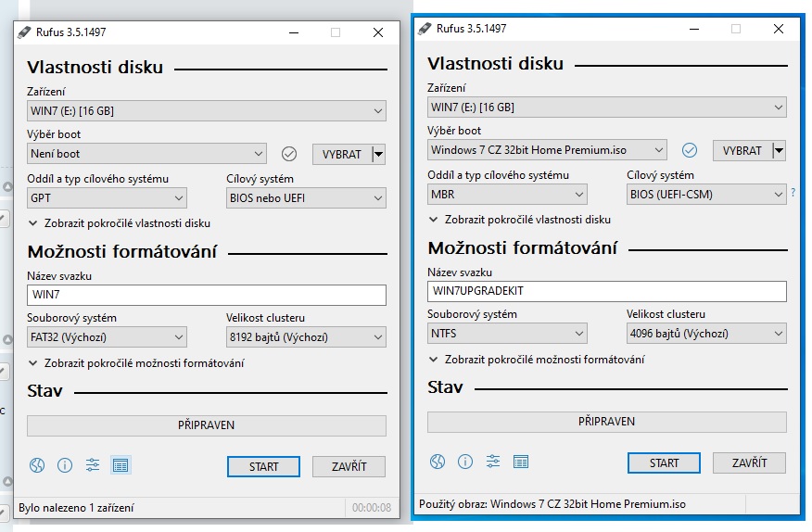Image resolution: width=812 pixels, height=532 pixels.
Task: Show the log icon in left Rufus window
Action: [x=121, y=465]
